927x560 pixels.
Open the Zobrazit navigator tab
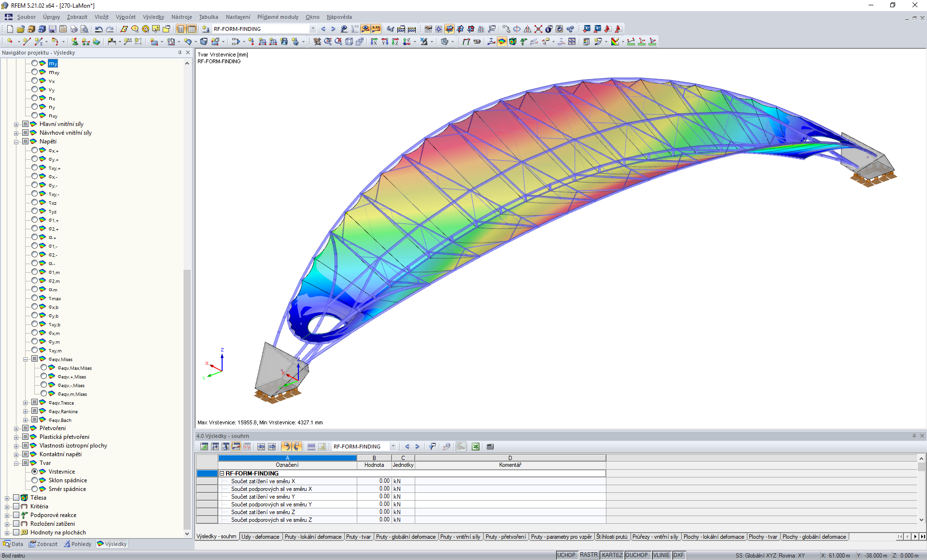click(x=43, y=544)
